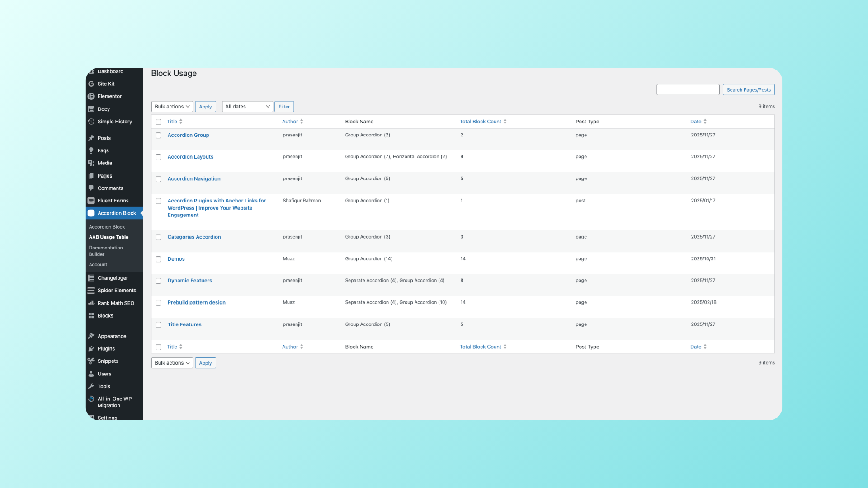Sort by Total Block Count column
The image size is (868, 488).
point(480,122)
